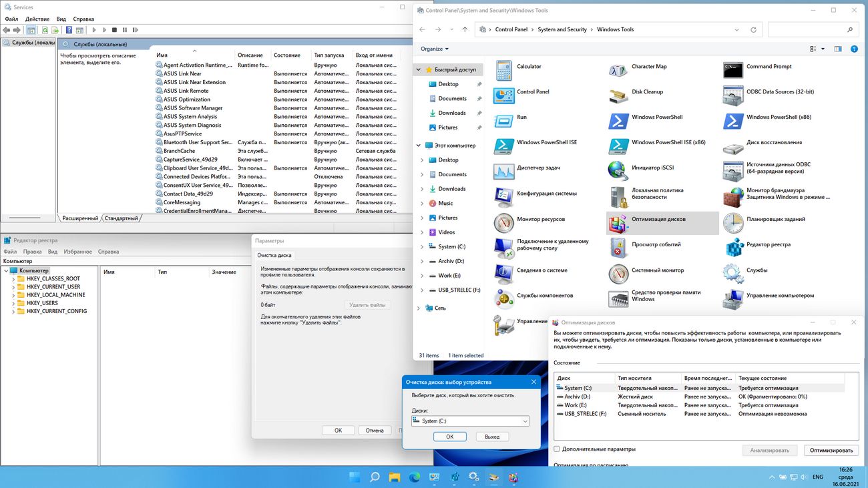The height and width of the screenshot is (488, 868).
Task: Open the Диски drive dropdown
Action: pyautogui.click(x=470, y=421)
